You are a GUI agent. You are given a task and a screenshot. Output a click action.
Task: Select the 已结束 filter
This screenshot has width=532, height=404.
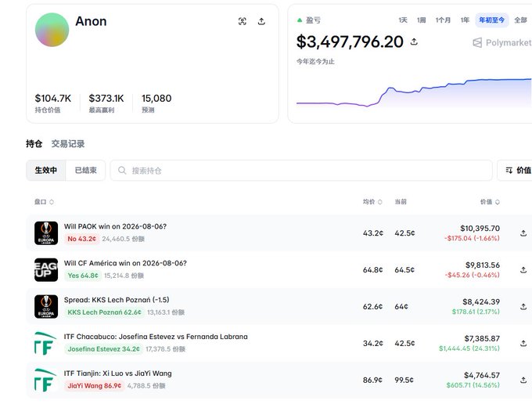tap(85, 170)
